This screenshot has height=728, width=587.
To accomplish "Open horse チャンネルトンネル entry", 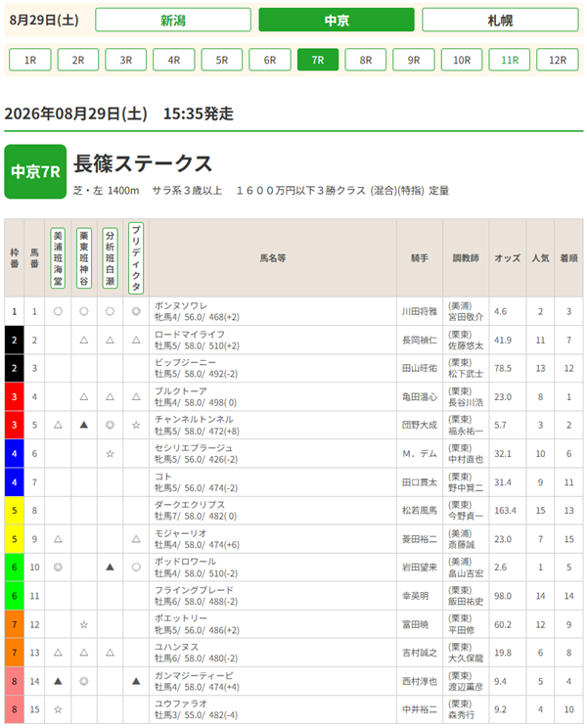I will click(x=194, y=419).
